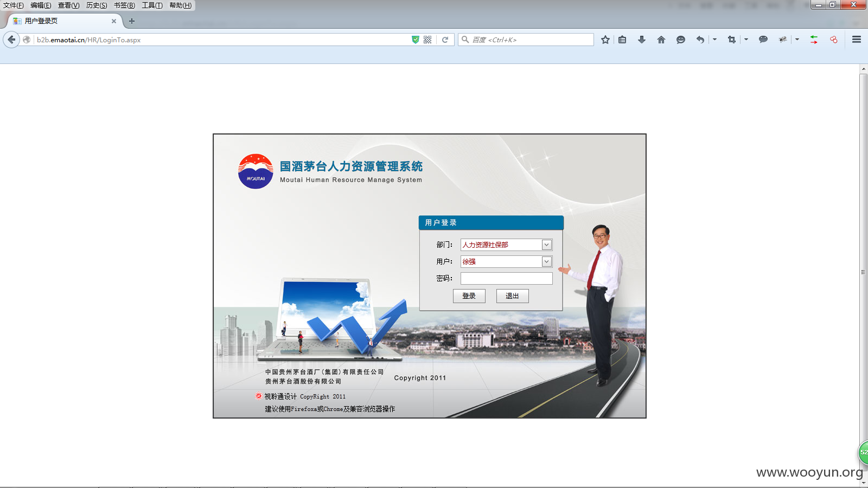
Task: Reload the page with the refresh icon
Action: 445,40
